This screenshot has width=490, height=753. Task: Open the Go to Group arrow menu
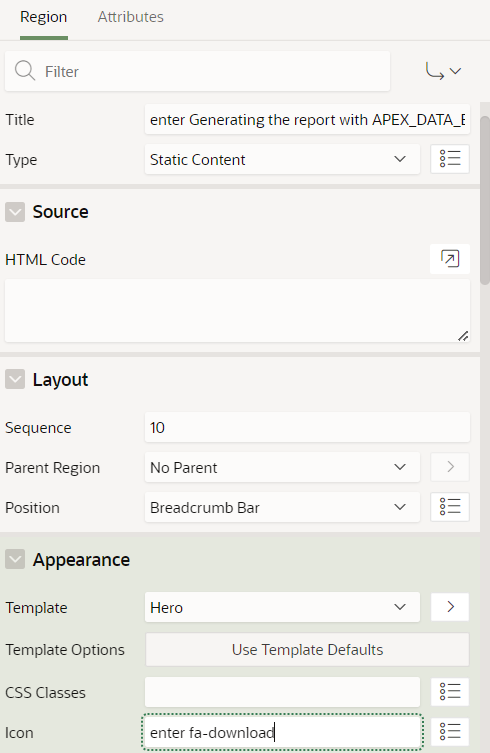(443, 71)
